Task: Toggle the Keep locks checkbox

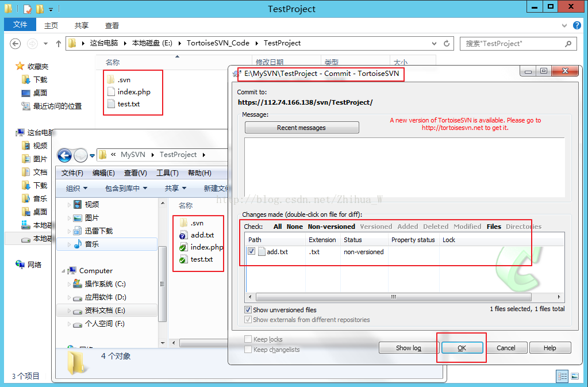Action: tap(248, 339)
